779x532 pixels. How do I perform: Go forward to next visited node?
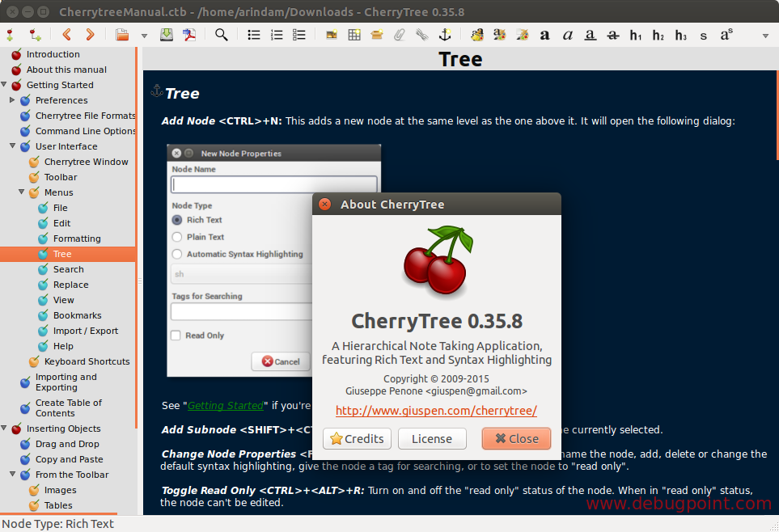[90, 34]
